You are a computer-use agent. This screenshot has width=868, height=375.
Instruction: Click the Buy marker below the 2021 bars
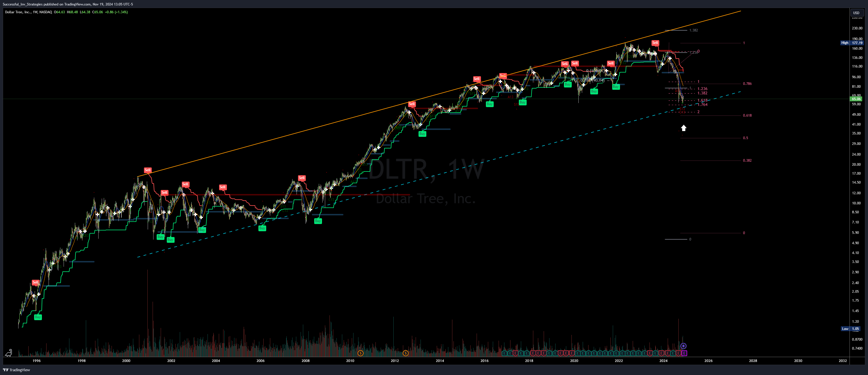[x=616, y=87]
